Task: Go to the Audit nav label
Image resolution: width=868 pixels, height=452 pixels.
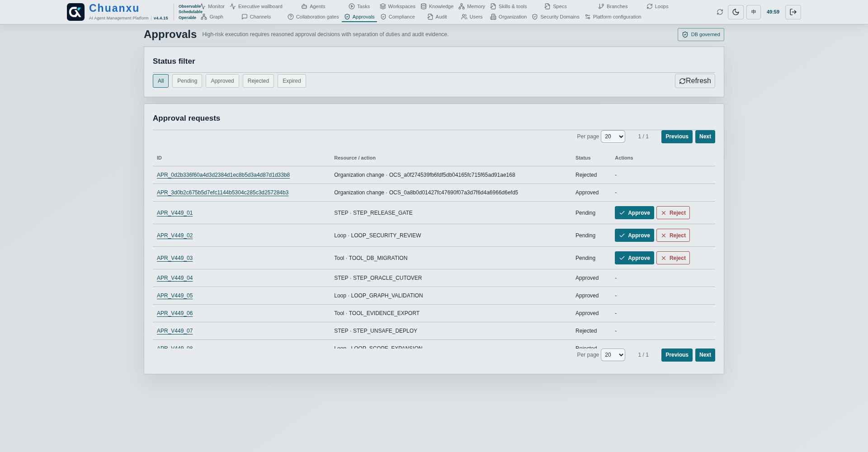Action: tap(441, 17)
